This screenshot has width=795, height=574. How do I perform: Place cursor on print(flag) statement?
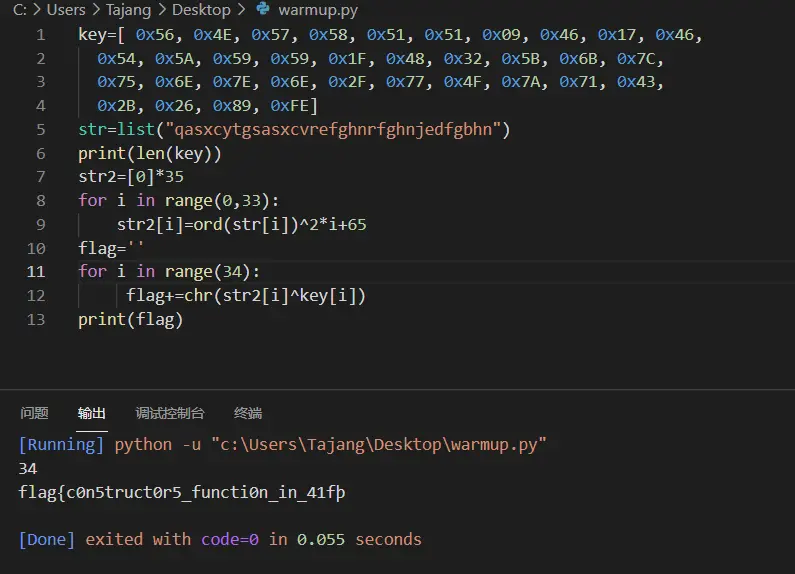[130, 320]
